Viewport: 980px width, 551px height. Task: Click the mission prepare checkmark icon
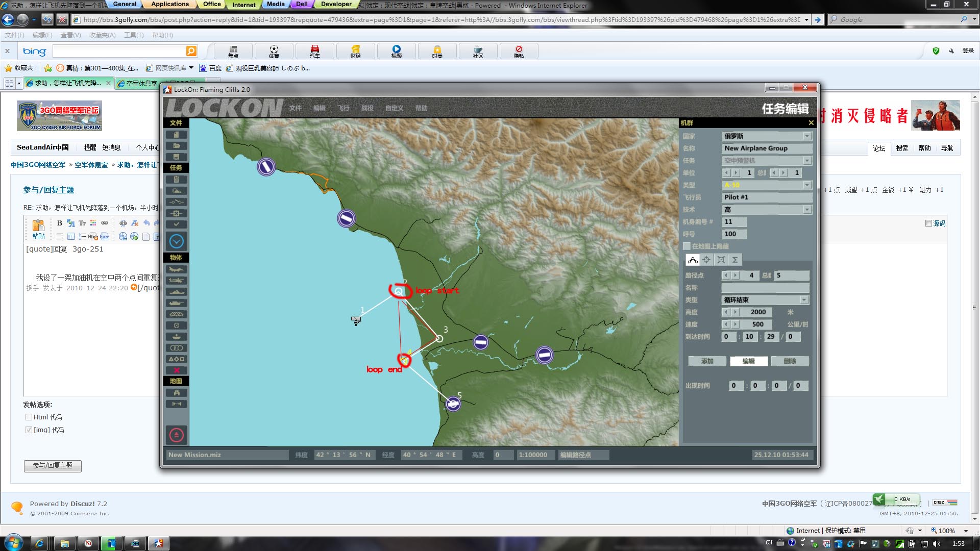tap(176, 224)
